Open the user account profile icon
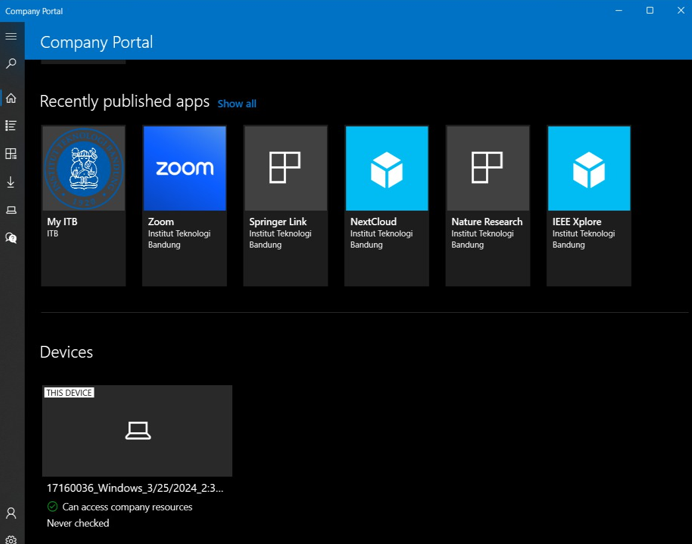 point(11,513)
